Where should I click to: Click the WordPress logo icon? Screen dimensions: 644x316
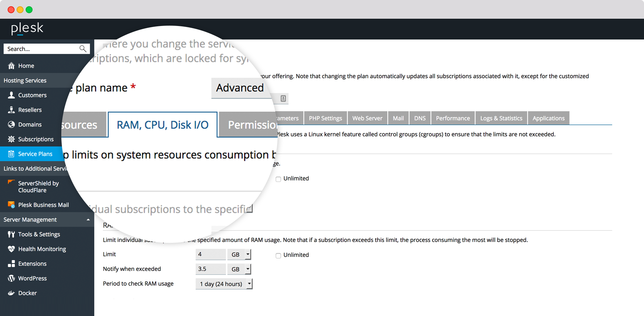coord(11,278)
